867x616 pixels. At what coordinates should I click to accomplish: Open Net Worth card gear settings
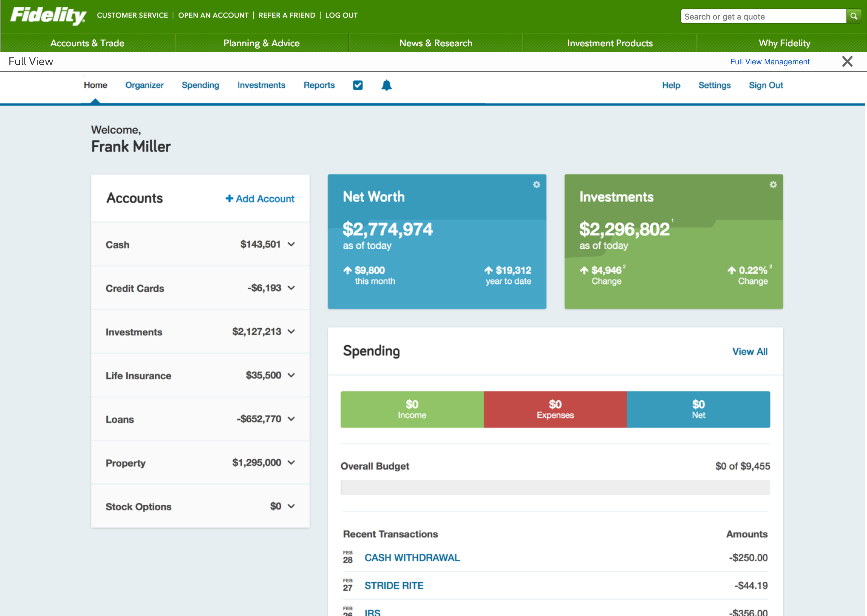(x=536, y=185)
